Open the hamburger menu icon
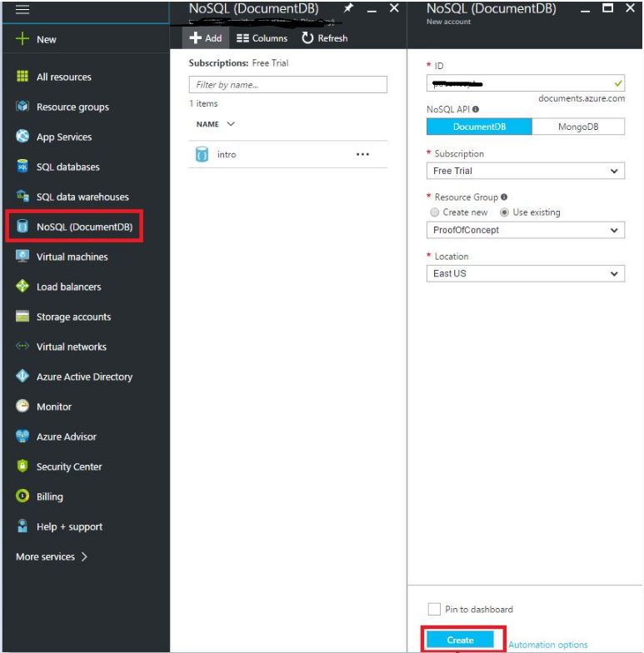This screenshot has height=653, width=644. (x=22, y=9)
